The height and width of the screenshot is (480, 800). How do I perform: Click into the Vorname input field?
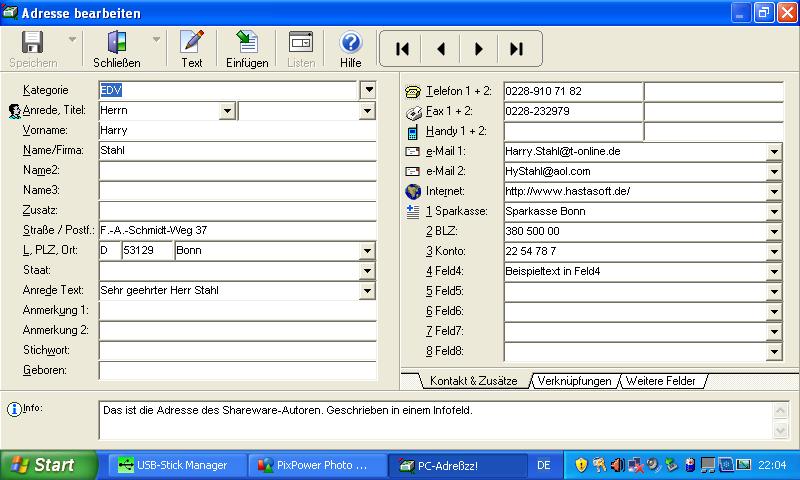(x=237, y=130)
